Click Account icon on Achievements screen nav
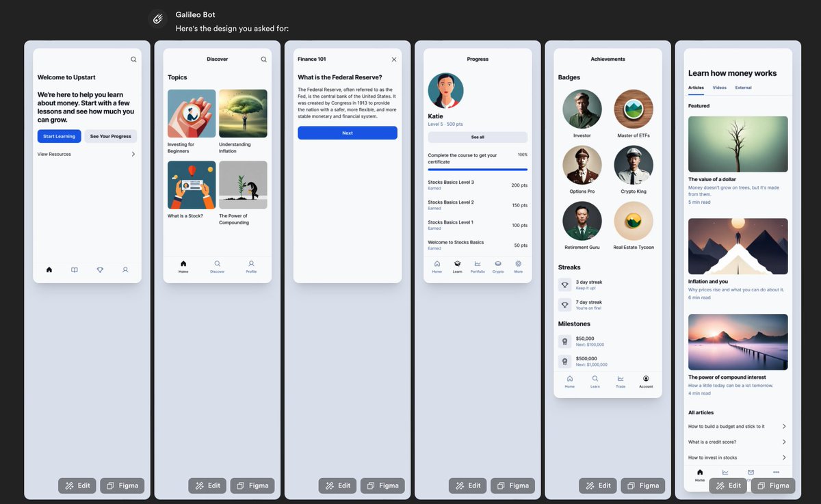This screenshot has width=821, height=504. pyautogui.click(x=646, y=378)
